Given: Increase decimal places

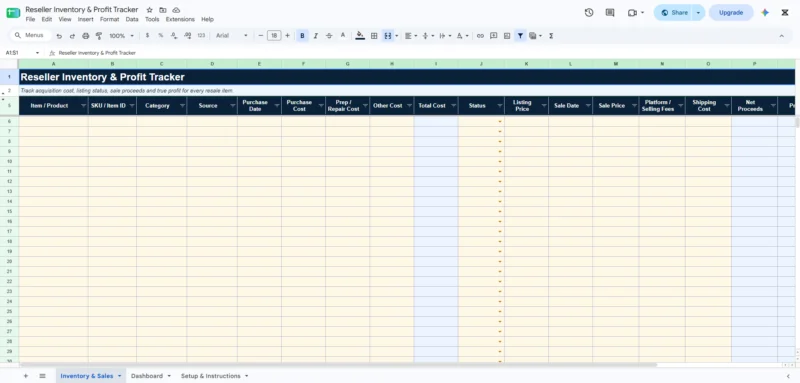Looking at the screenshot, I should click(x=187, y=36).
